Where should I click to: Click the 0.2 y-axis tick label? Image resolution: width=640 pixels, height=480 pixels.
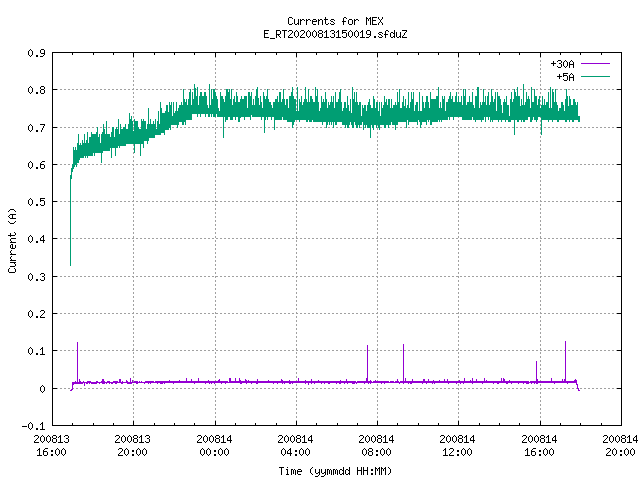(36, 314)
